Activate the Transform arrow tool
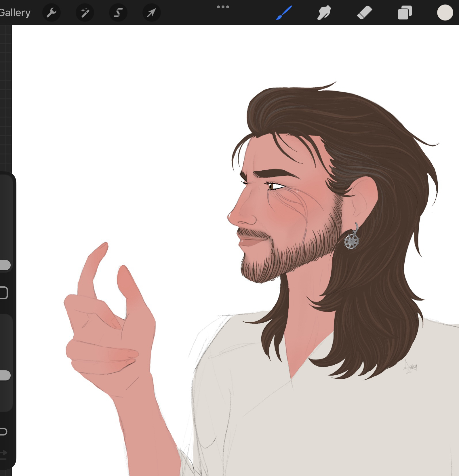This screenshot has width=459, height=476. click(x=152, y=13)
